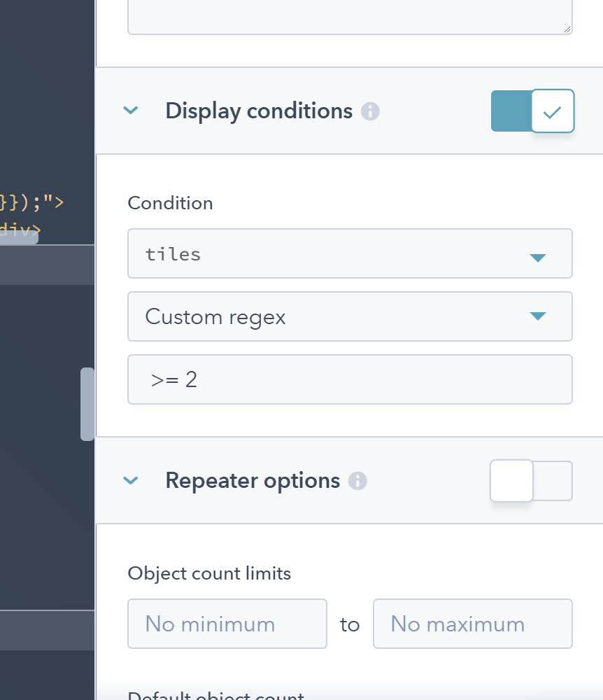Click the No minimum object count field

[227, 624]
